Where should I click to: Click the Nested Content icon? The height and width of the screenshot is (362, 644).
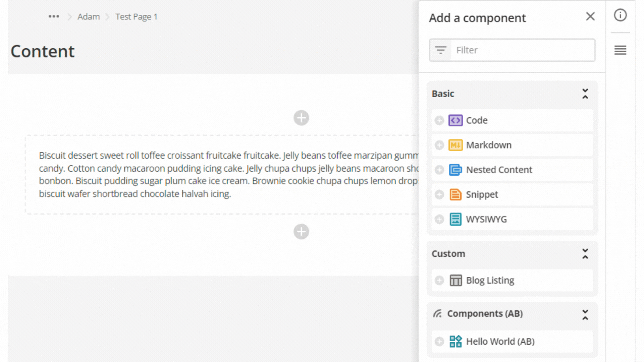pyautogui.click(x=455, y=170)
